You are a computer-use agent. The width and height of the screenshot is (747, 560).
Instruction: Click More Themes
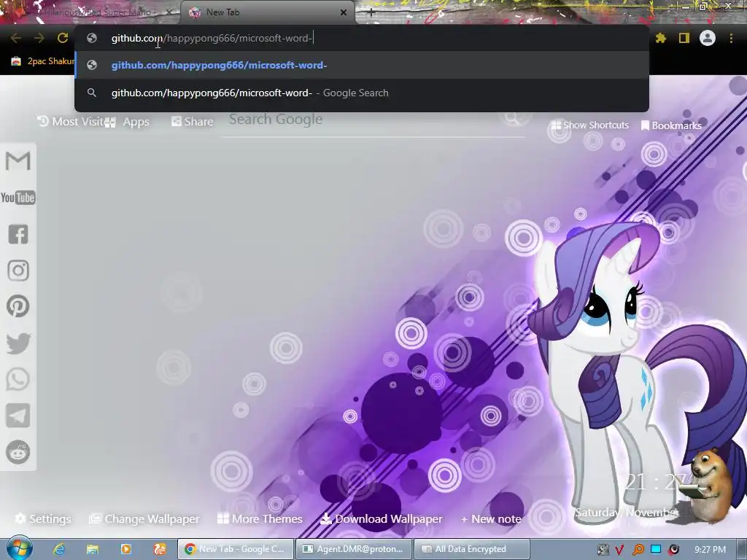point(260,519)
